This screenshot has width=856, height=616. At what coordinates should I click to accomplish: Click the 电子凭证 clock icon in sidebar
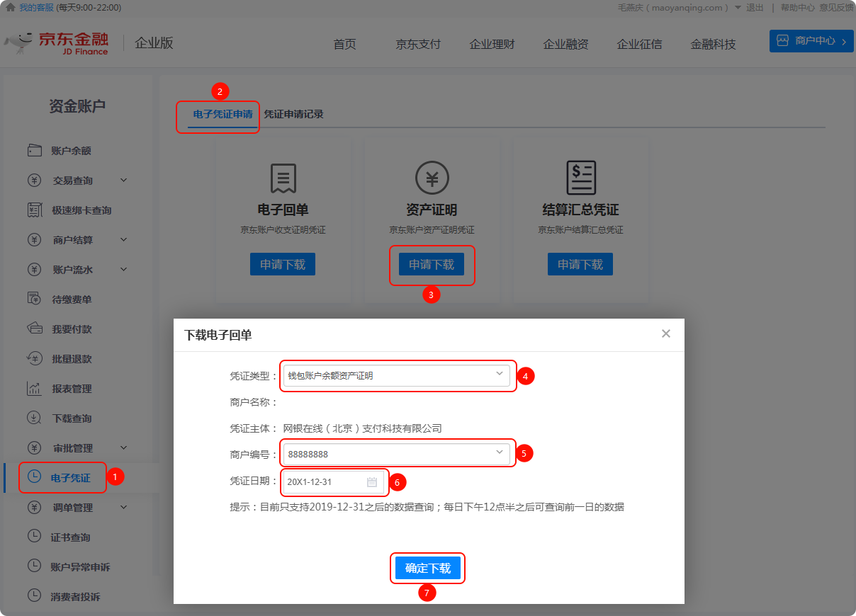click(x=34, y=477)
